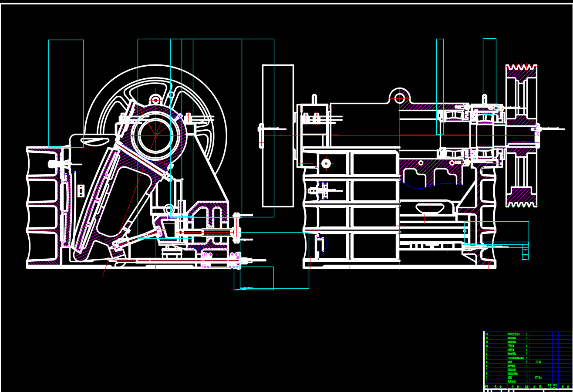The width and height of the screenshot is (573, 392).
Task: Select the grooved V-belt pulley in the drawing
Action: point(521,135)
